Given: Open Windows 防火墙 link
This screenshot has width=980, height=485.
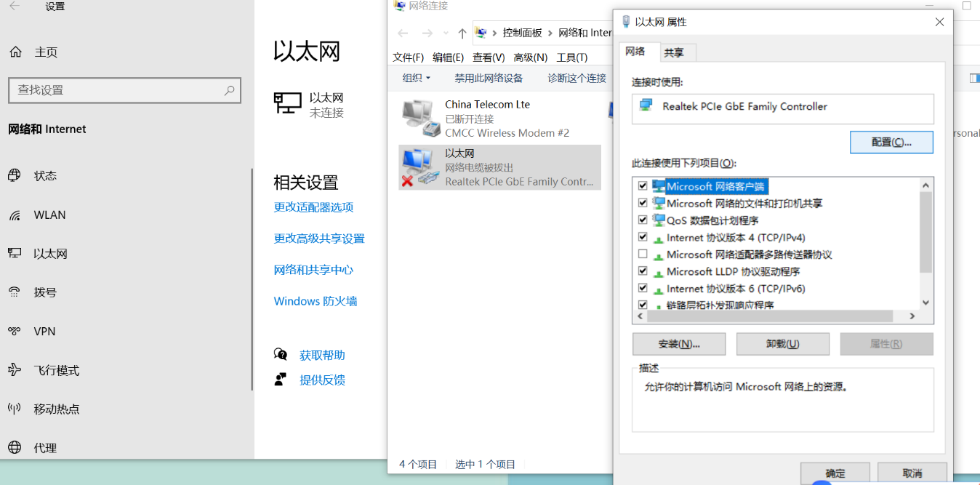Looking at the screenshot, I should tap(316, 301).
